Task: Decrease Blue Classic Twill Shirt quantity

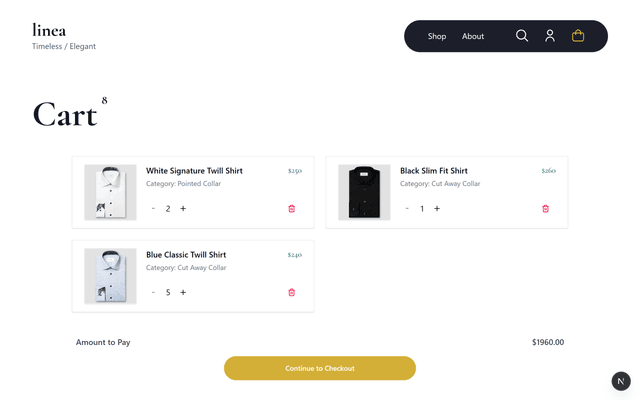Action: 153,293
